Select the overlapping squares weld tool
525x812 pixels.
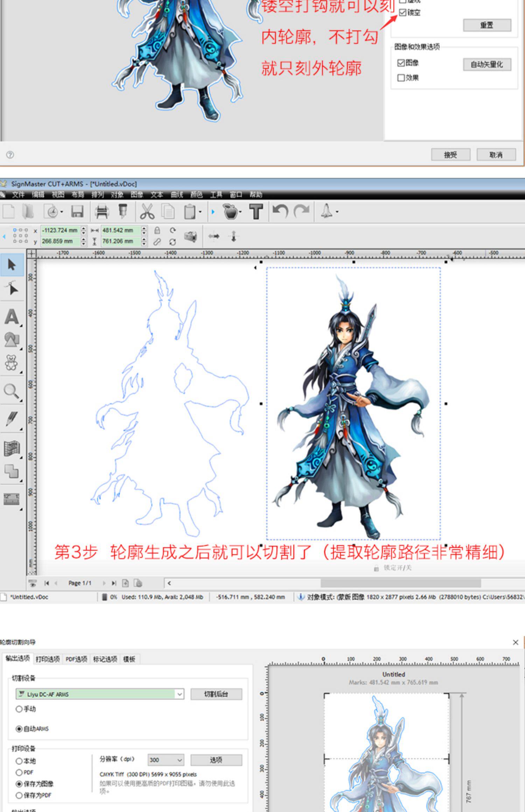pos(12,471)
